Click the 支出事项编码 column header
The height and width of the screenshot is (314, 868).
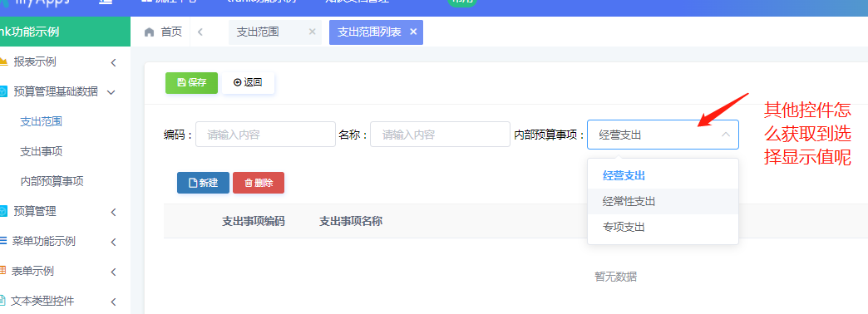254,221
